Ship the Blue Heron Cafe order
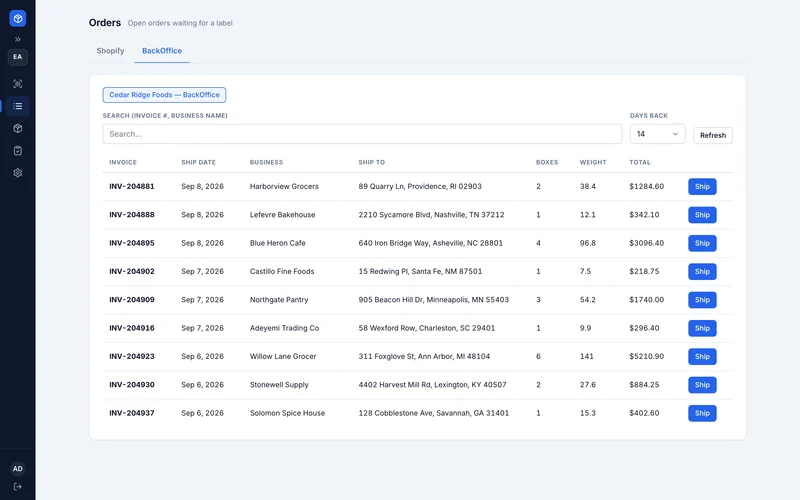This screenshot has height=500, width=800. coord(702,243)
